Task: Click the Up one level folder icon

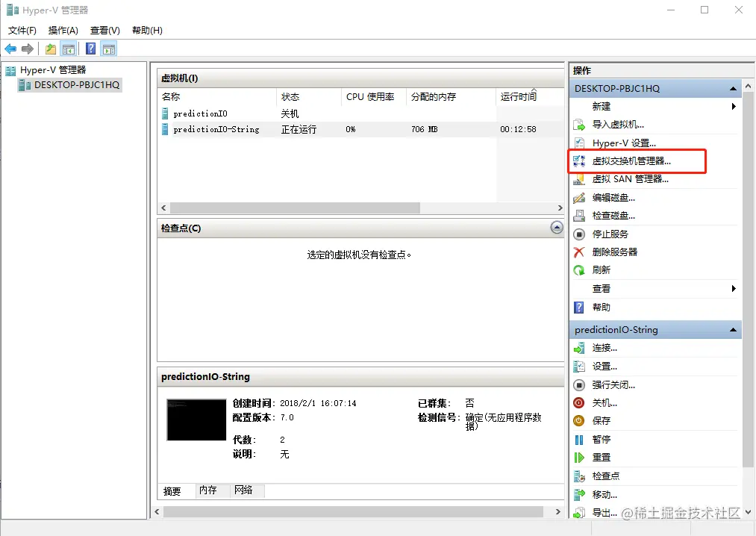Action: click(51, 49)
